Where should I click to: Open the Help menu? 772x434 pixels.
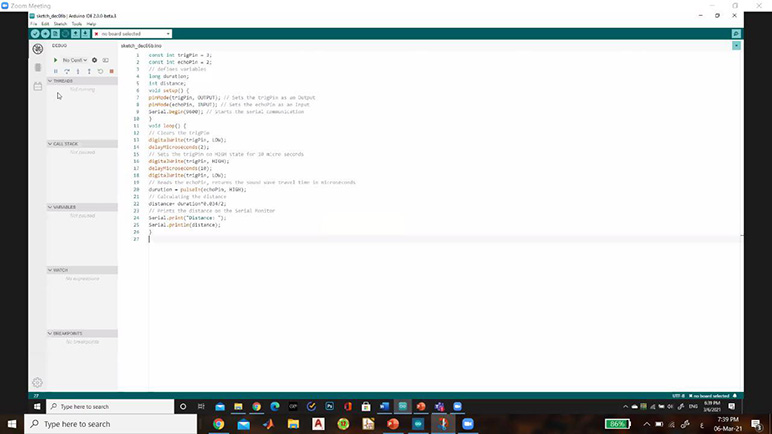(91, 24)
